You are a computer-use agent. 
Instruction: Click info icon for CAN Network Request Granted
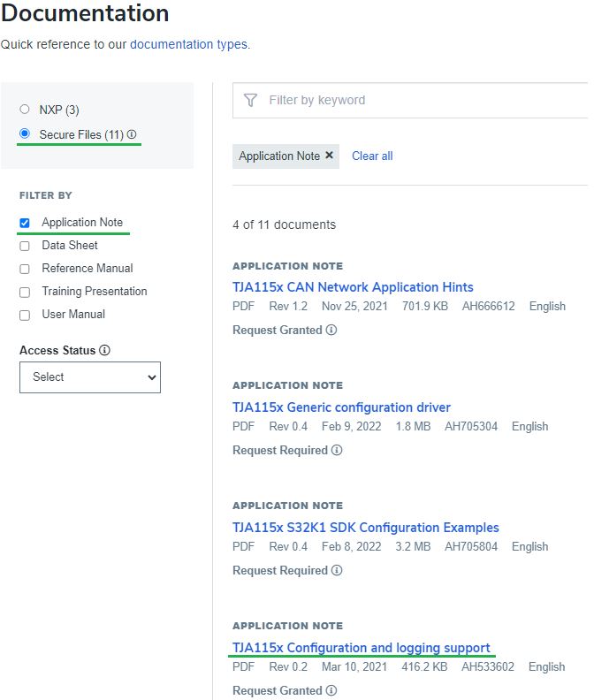(x=331, y=330)
